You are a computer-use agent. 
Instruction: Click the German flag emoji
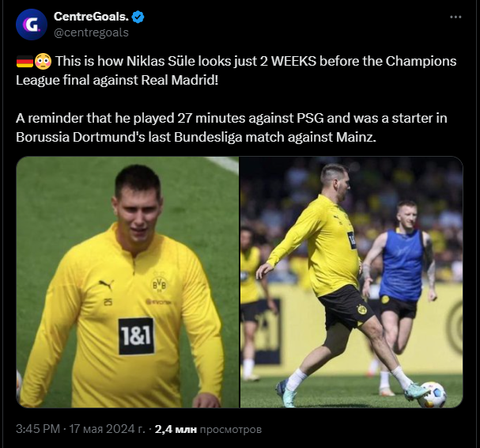tap(24, 61)
